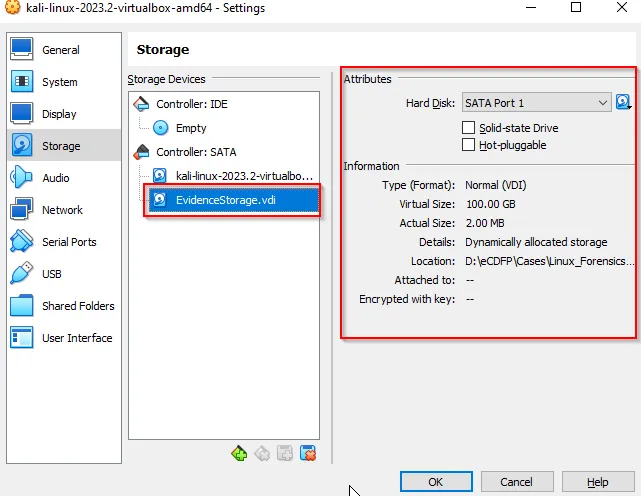Click the add controller icon below storage tree
The width and height of the screenshot is (641, 496).
pyautogui.click(x=239, y=453)
